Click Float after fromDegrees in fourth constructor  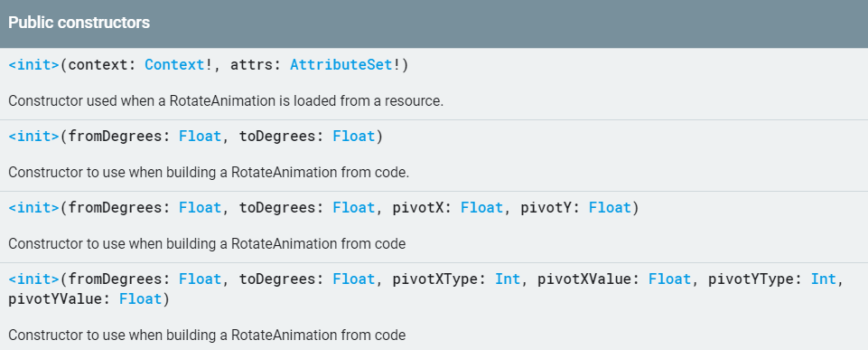click(200, 279)
